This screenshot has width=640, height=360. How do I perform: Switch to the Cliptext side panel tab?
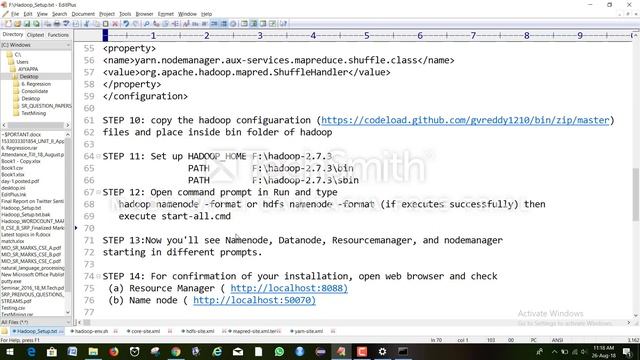pyautogui.click(x=35, y=35)
